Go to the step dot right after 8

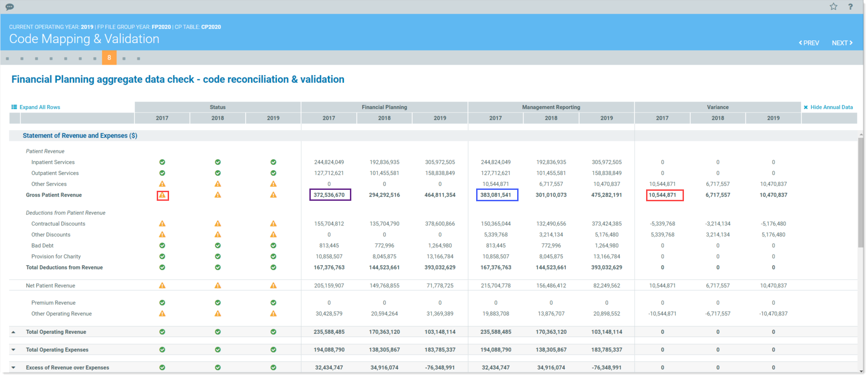[x=124, y=58]
